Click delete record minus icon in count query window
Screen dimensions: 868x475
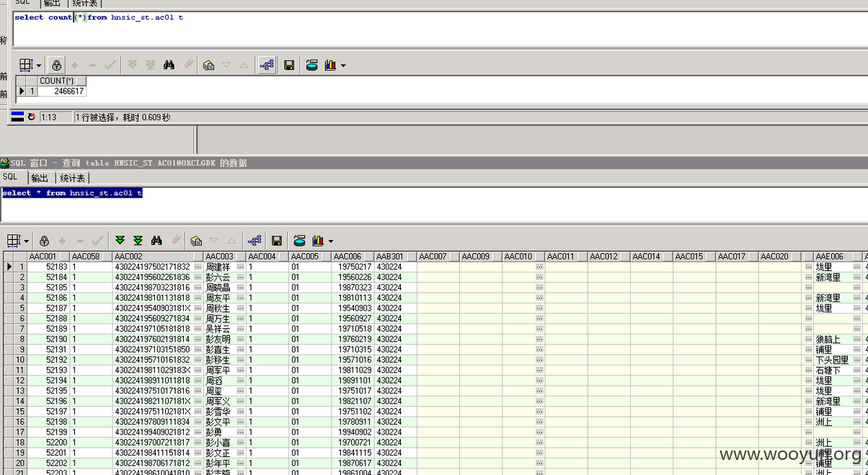(92, 66)
